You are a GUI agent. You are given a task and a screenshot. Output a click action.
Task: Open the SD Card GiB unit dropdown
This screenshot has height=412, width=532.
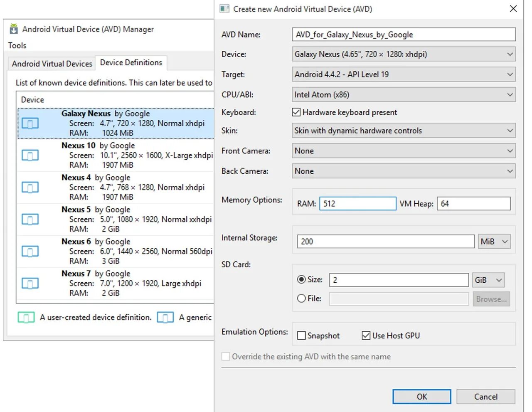pos(488,280)
